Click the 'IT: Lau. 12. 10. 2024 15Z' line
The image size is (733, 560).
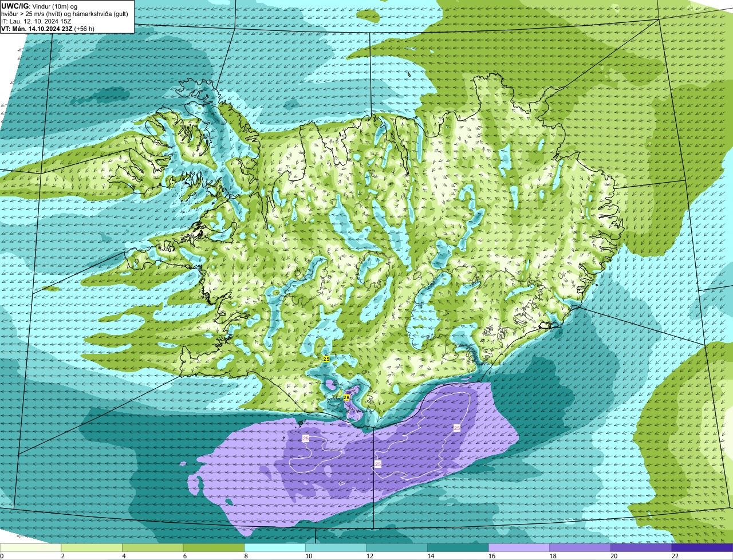pos(37,21)
